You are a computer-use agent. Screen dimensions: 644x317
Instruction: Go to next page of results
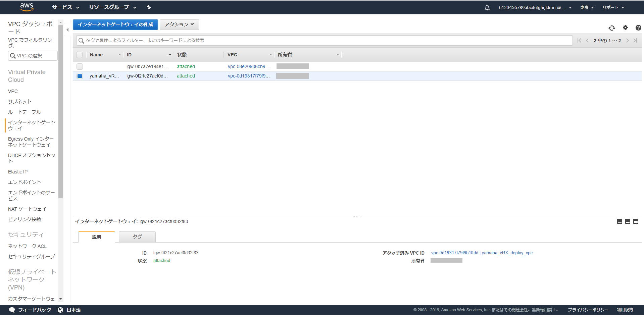(x=627, y=41)
